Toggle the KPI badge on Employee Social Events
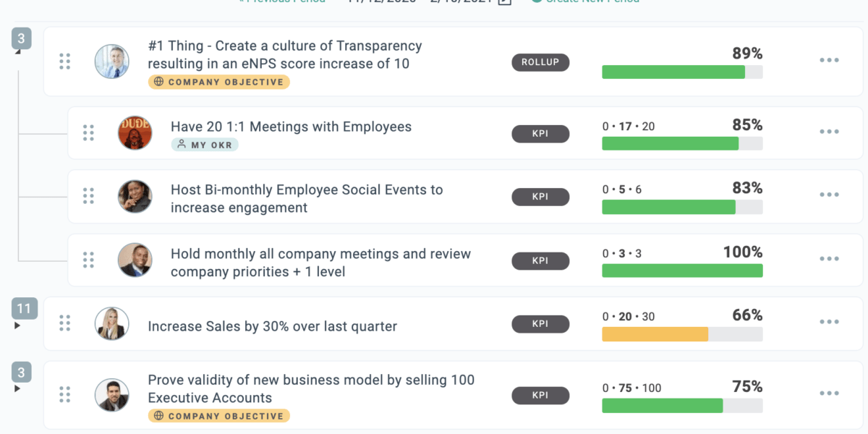The image size is (868, 434). point(540,197)
